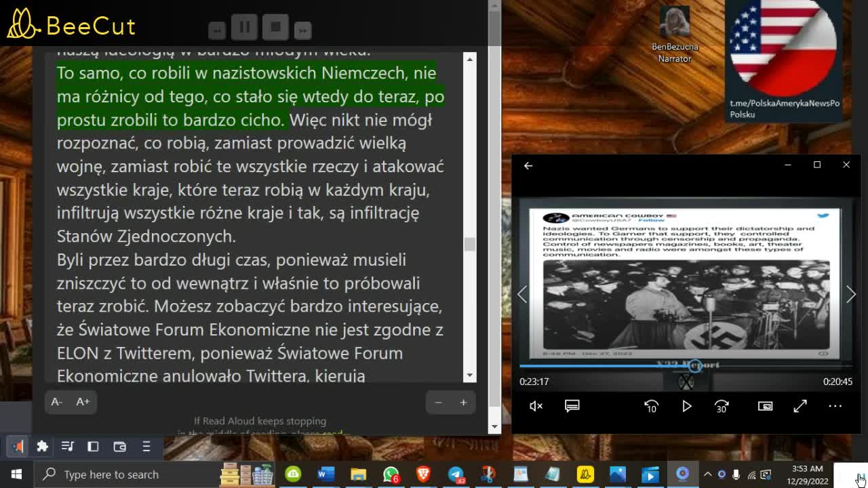Image resolution: width=868 pixels, height=488 pixels.
Task: Go to previous item in video player
Action: (522, 294)
